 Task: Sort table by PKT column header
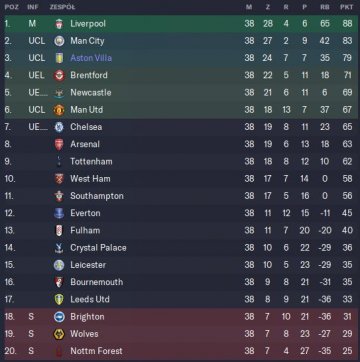click(347, 7)
